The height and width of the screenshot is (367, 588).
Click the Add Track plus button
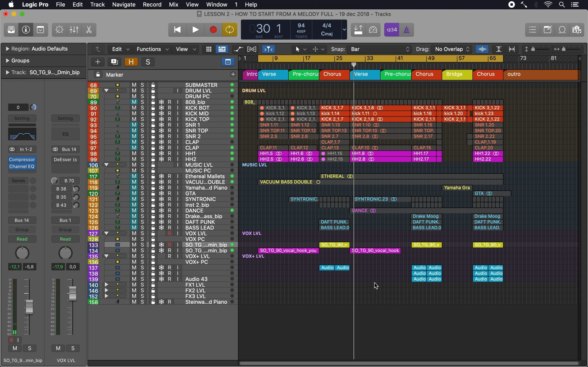coord(98,62)
